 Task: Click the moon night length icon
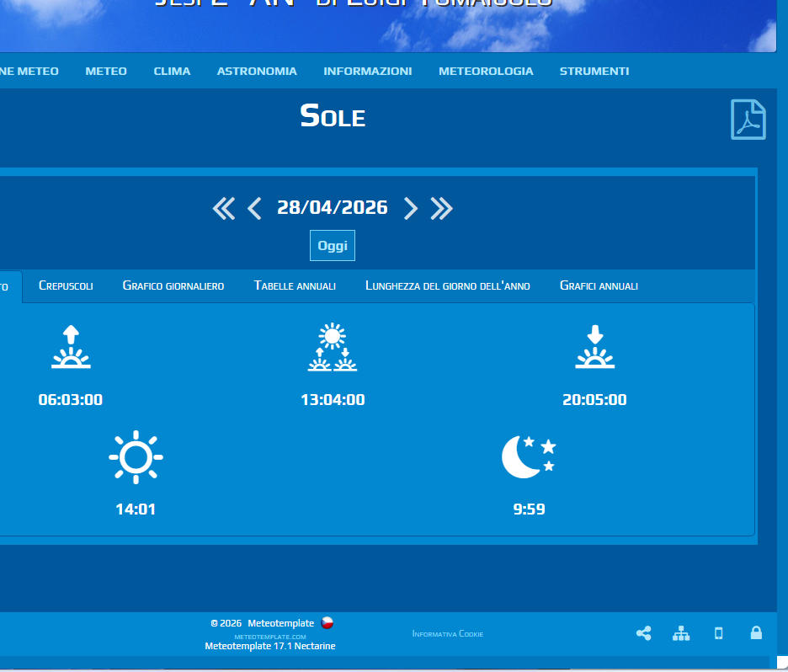click(529, 457)
